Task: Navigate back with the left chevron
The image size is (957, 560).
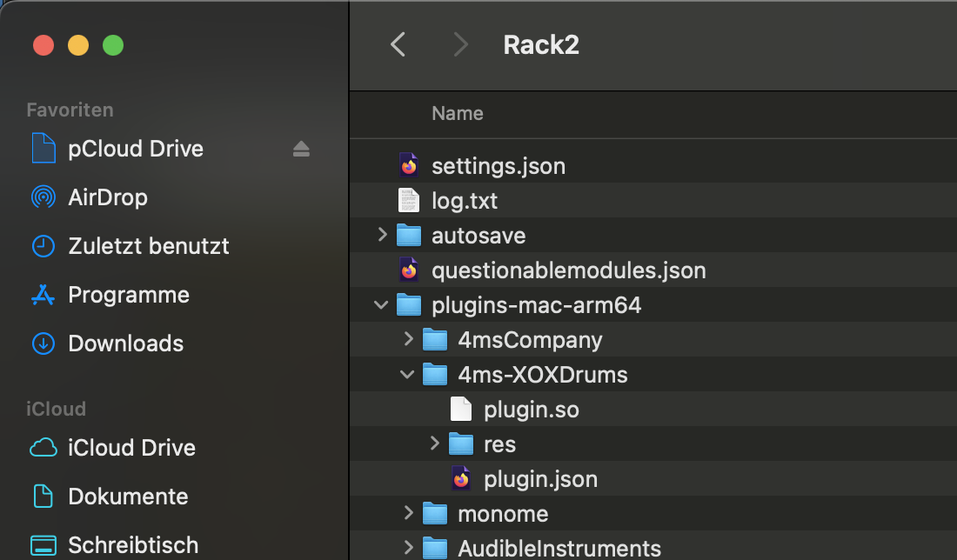Action: [398, 44]
